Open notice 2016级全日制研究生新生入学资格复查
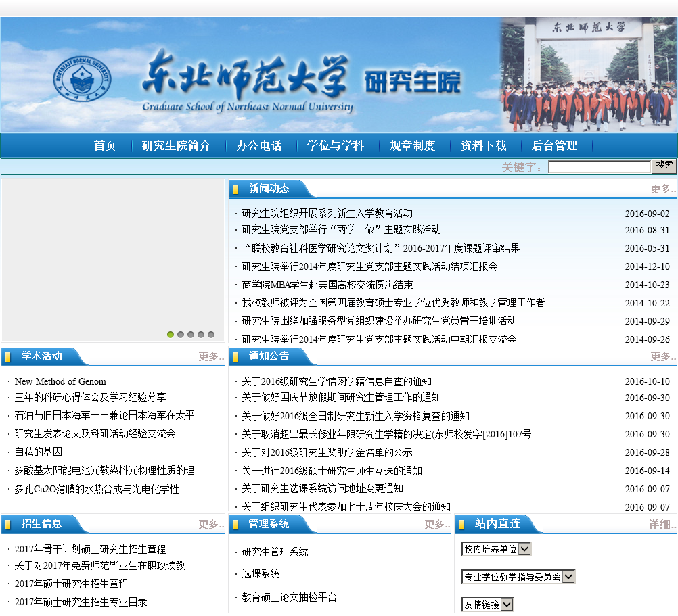678x616 pixels. (x=355, y=416)
